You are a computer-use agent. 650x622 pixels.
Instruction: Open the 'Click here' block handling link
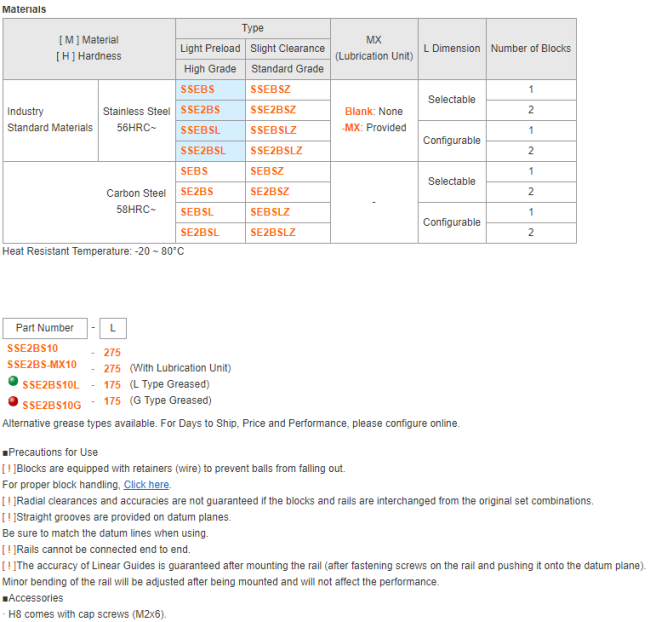tap(147, 484)
